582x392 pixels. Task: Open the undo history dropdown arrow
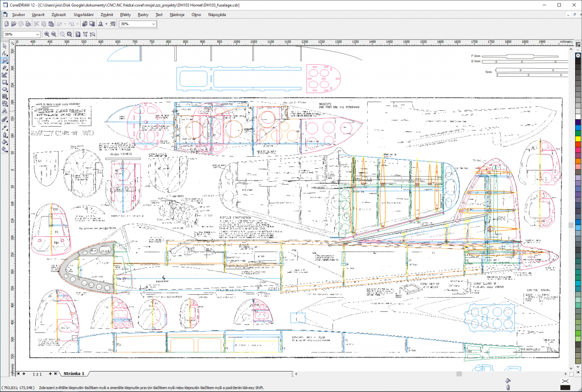(66, 24)
